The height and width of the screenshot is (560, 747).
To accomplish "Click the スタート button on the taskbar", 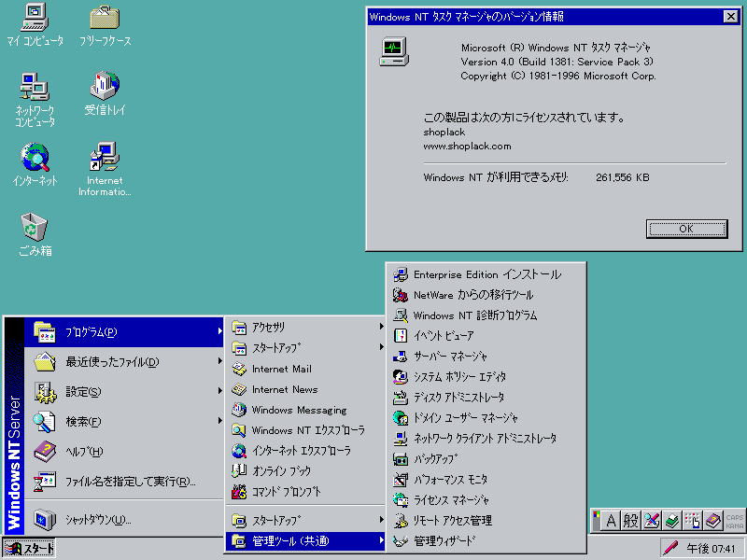I will pyautogui.click(x=29, y=549).
